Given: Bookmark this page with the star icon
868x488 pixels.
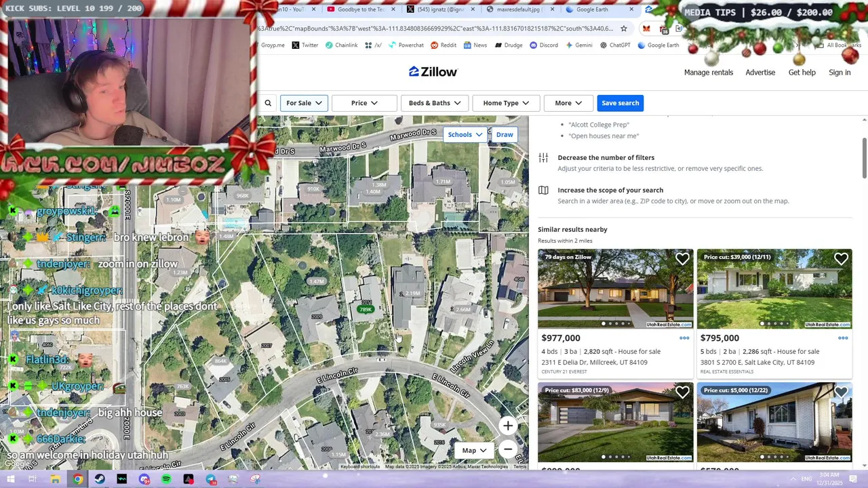Looking at the screenshot, I should (x=624, y=28).
